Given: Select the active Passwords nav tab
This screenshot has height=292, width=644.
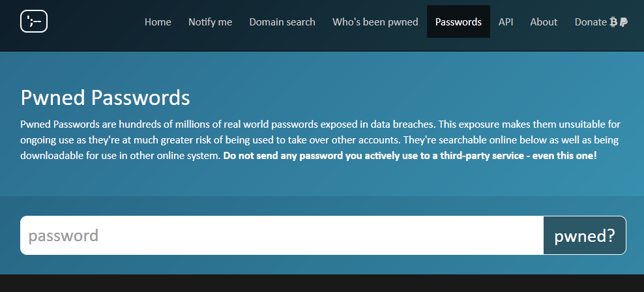Looking at the screenshot, I should (458, 22).
